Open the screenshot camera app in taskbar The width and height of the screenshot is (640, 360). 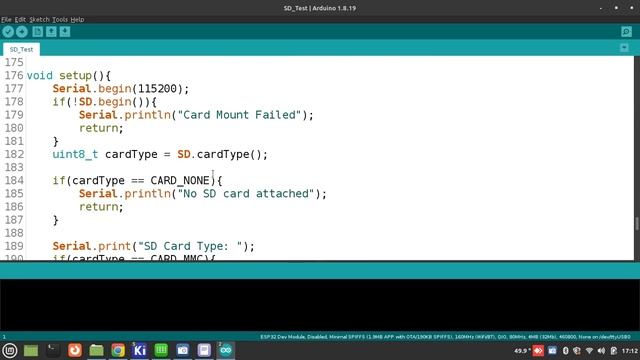[182, 350]
